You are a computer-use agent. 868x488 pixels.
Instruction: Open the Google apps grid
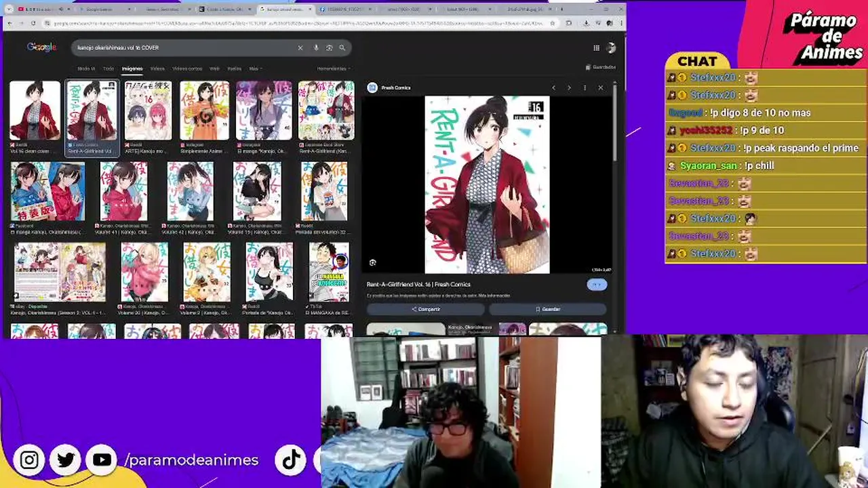click(596, 47)
